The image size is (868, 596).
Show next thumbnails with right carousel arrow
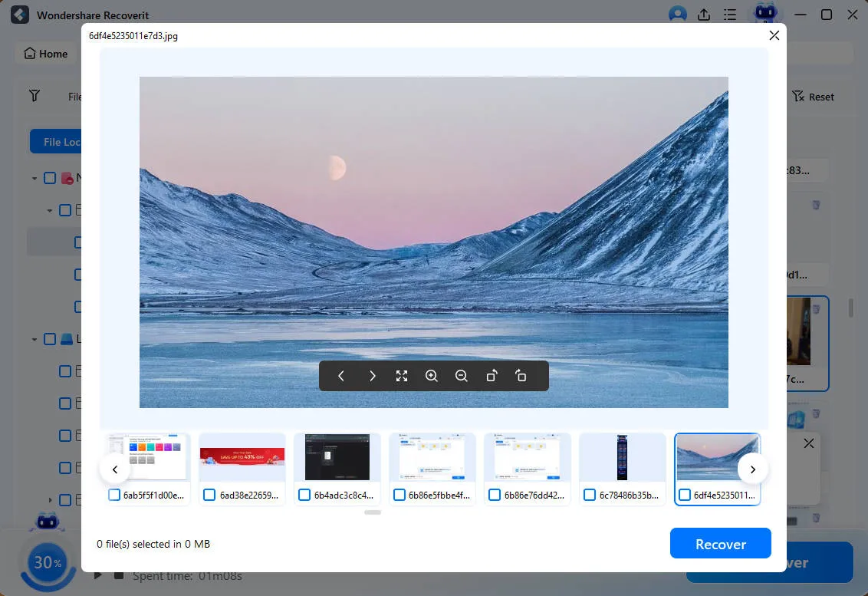point(753,469)
